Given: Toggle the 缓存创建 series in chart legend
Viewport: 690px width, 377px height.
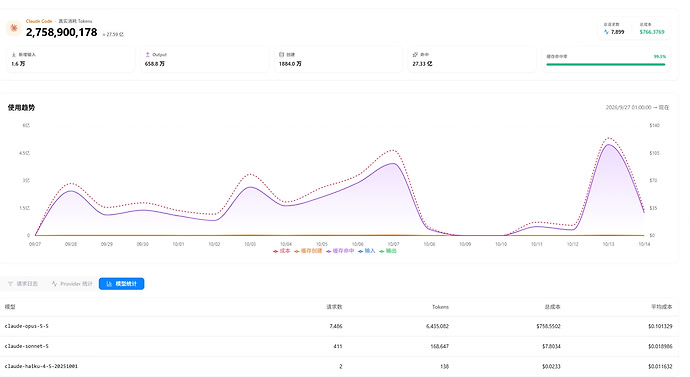Looking at the screenshot, I should click(308, 251).
